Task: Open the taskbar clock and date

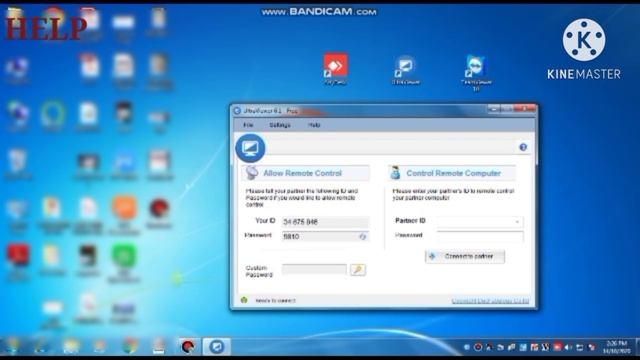Action: pyautogui.click(x=616, y=347)
